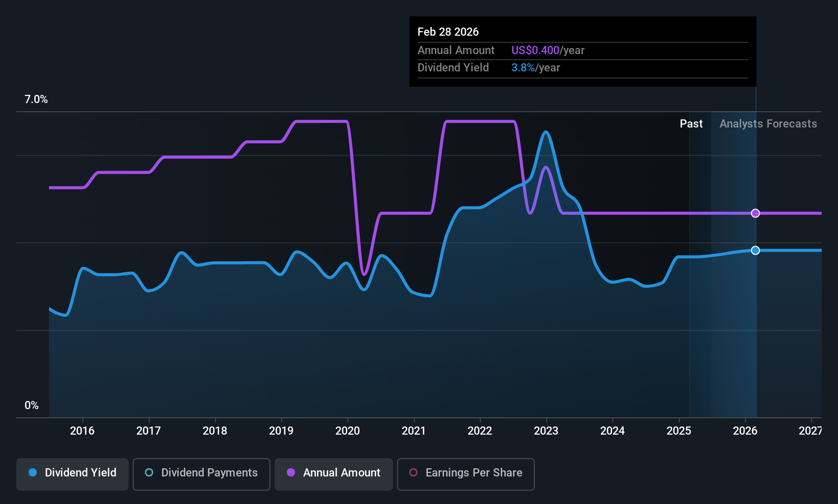Screen dimensions: 838x504
Task: Click the 2017 x-axis label
Action: [149, 431]
